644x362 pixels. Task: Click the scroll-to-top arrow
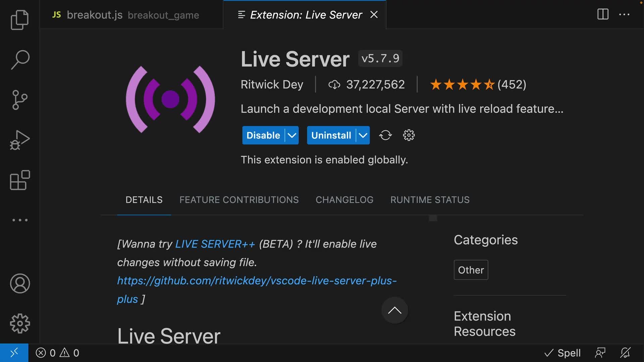coord(395,310)
